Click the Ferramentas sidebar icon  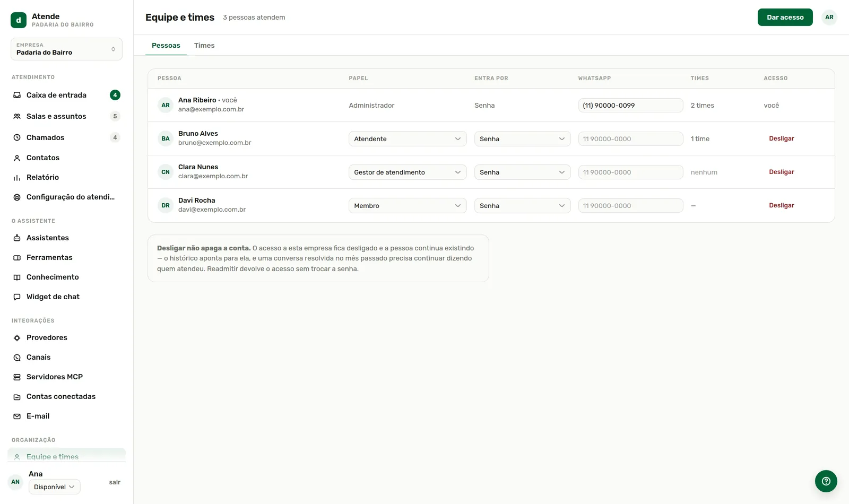click(17, 257)
